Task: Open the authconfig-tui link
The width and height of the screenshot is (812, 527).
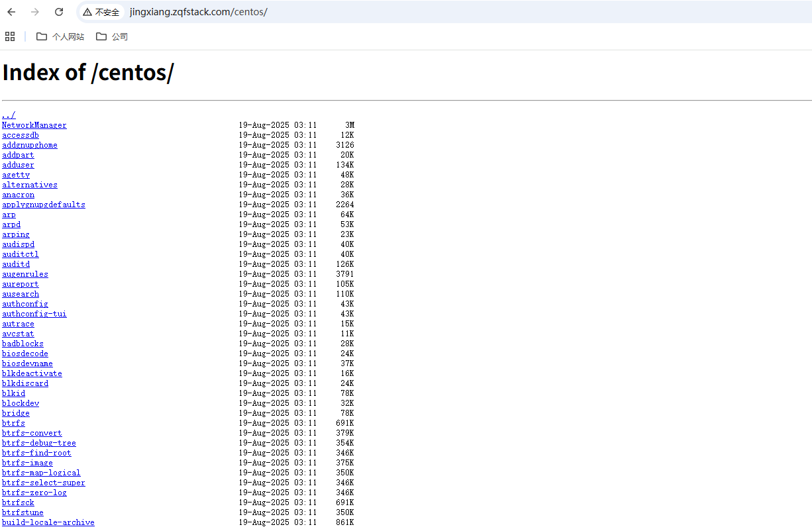Action: coord(34,314)
